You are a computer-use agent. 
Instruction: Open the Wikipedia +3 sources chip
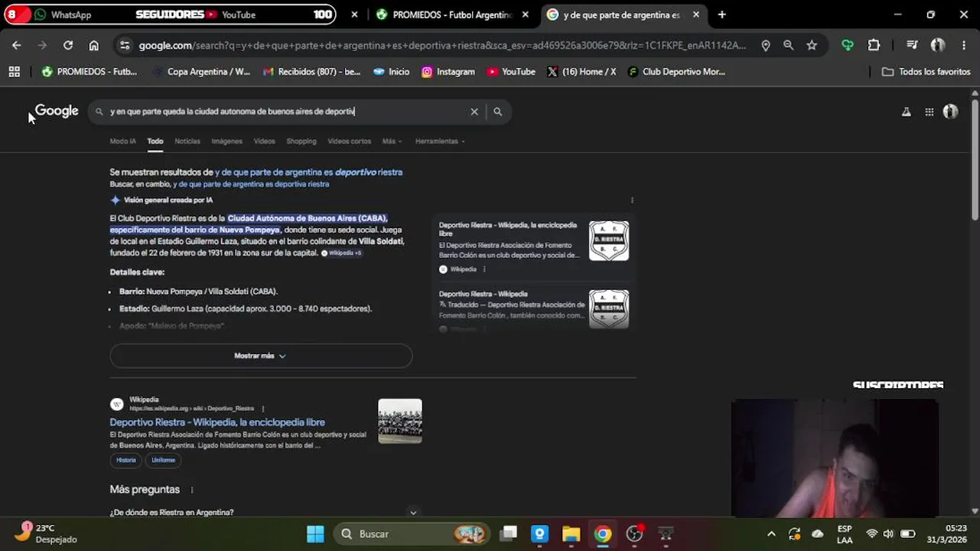(341, 253)
